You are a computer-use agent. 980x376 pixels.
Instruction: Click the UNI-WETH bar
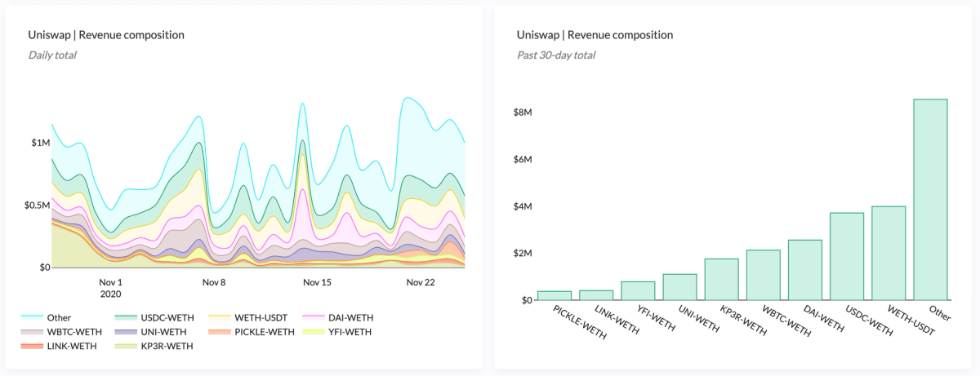coord(680,287)
